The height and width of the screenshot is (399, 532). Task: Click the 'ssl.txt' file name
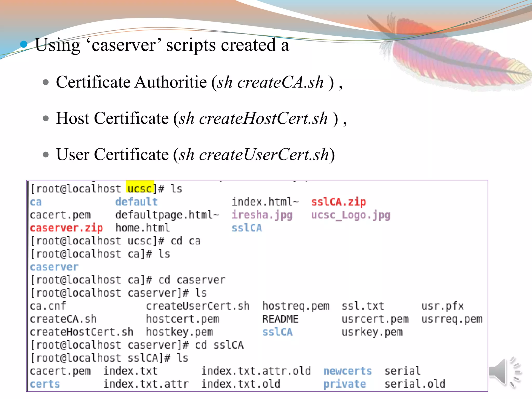click(363, 306)
